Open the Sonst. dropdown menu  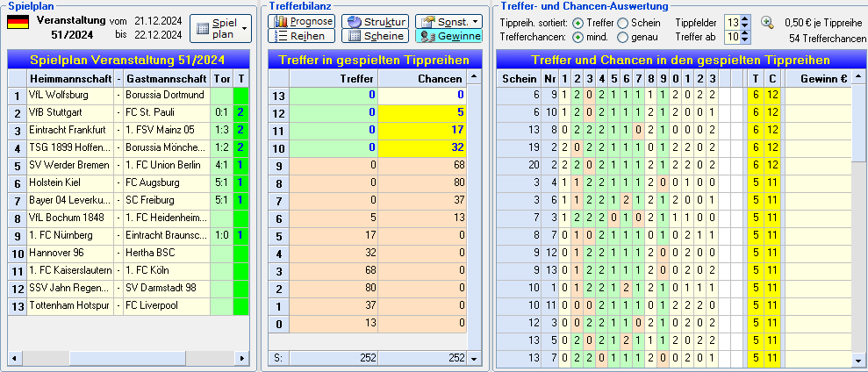(x=448, y=22)
